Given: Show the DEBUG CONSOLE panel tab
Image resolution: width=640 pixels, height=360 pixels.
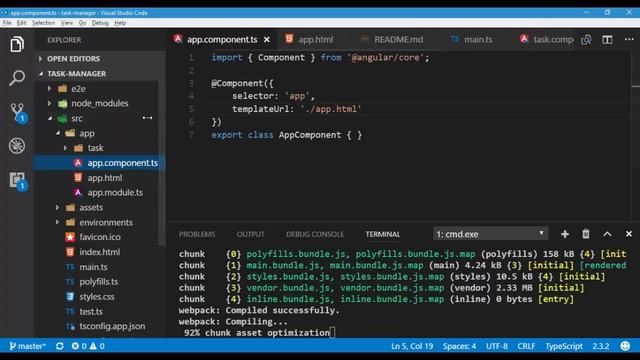Looking at the screenshot, I should pyautogui.click(x=315, y=234).
